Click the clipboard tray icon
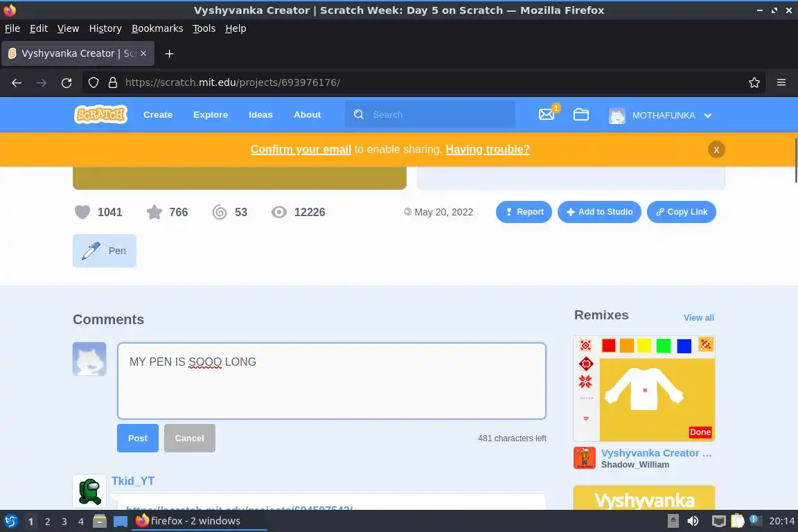 pyautogui.click(x=738, y=521)
